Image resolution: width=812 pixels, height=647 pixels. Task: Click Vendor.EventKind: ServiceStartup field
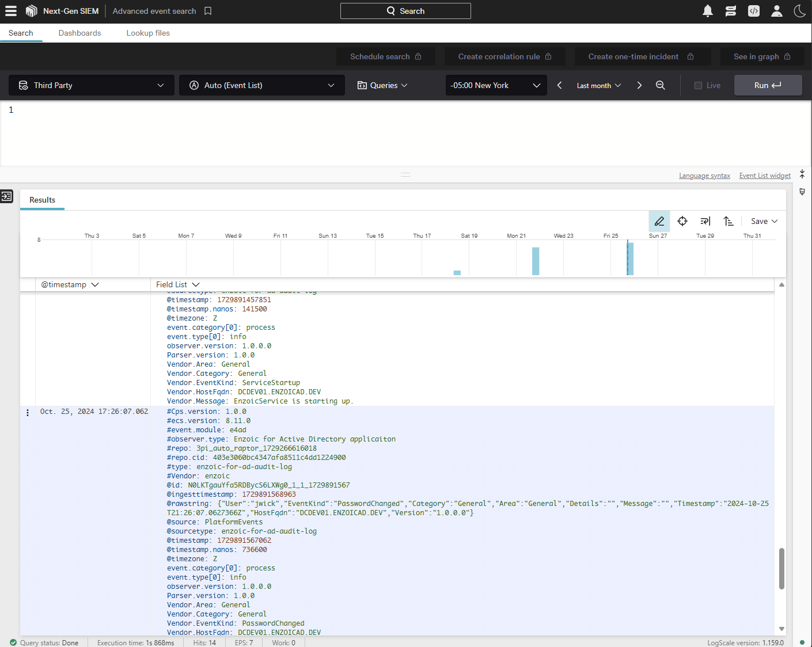point(233,383)
